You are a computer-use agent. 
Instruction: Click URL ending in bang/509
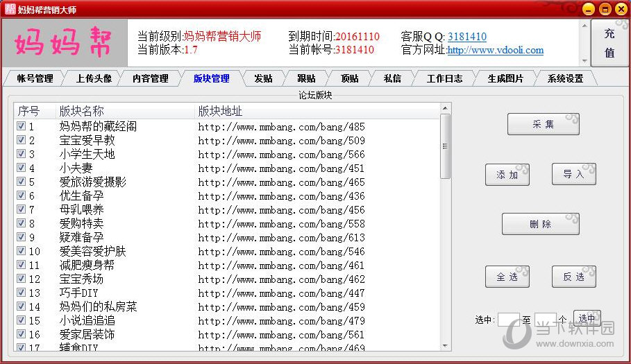coord(281,141)
